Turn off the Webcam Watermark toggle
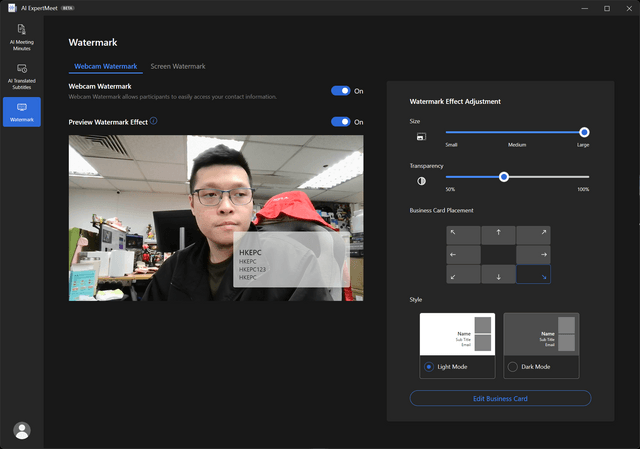The width and height of the screenshot is (640, 449). [x=340, y=91]
